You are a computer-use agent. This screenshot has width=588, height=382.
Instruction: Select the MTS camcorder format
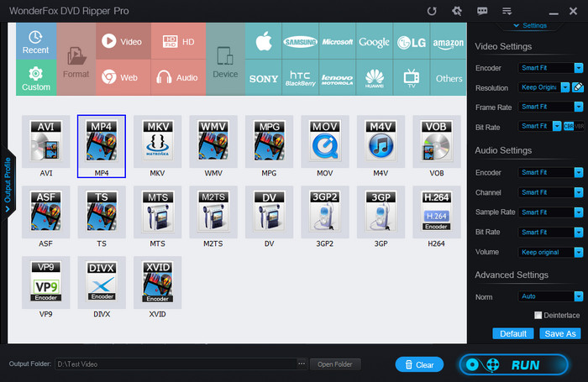tap(158, 212)
